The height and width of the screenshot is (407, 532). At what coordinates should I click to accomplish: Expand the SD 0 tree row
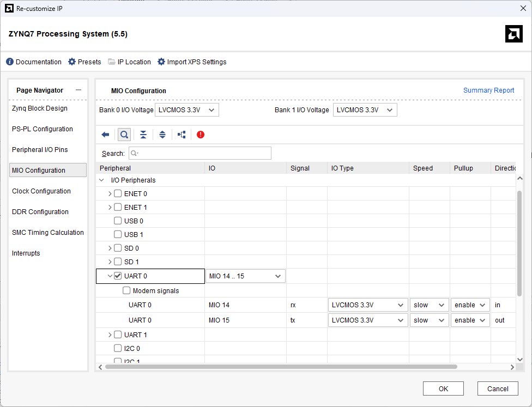(110, 248)
